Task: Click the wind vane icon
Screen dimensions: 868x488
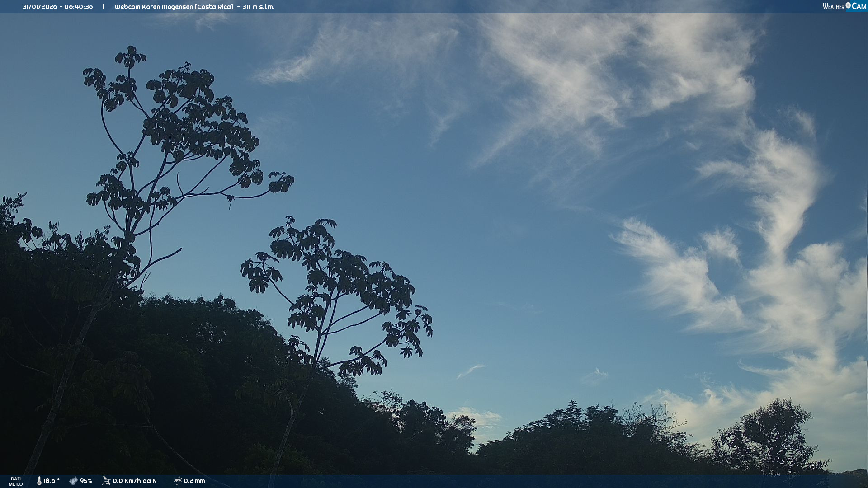Action: (x=106, y=481)
